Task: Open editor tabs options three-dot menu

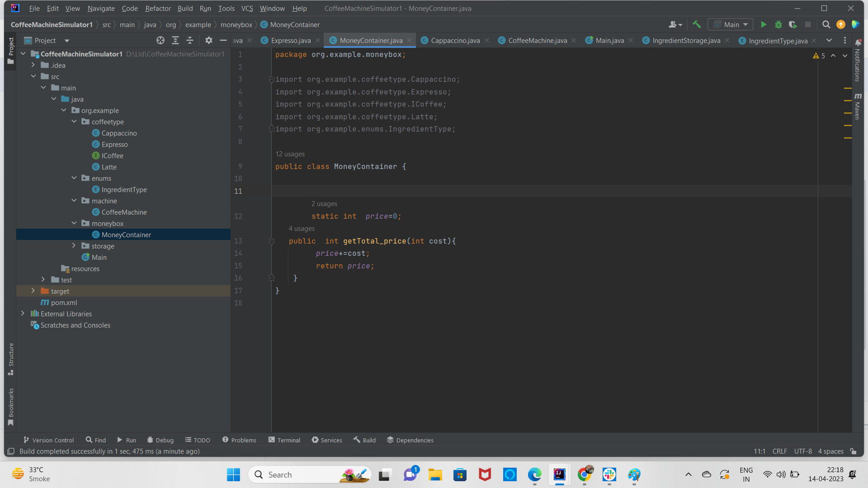Action: [x=844, y=40]
